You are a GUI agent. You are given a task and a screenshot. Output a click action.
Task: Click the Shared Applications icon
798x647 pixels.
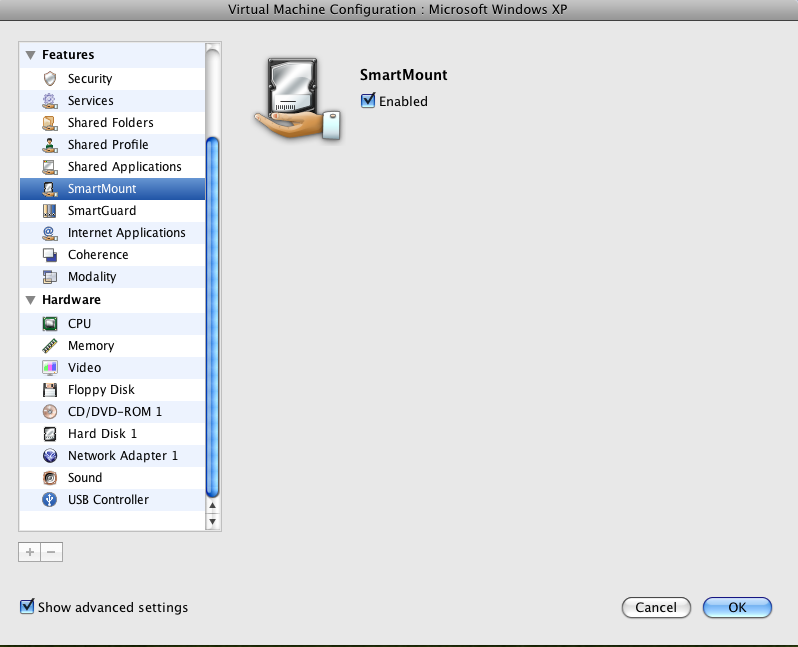[x=50, y=167]
